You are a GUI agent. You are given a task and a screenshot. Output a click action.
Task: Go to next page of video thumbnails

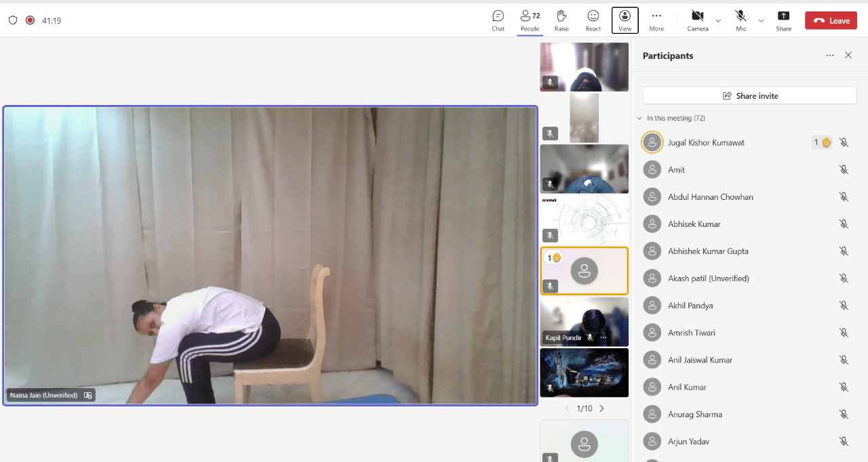tap(601, 408)
